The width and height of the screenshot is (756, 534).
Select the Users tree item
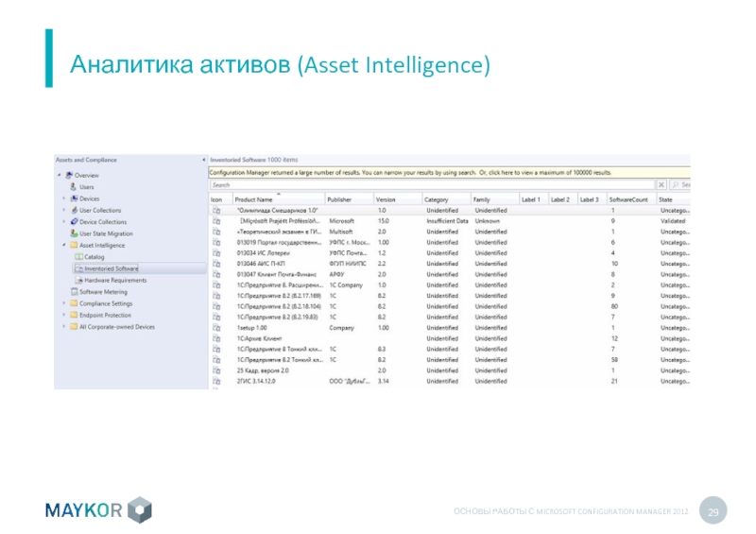point(87,187)
